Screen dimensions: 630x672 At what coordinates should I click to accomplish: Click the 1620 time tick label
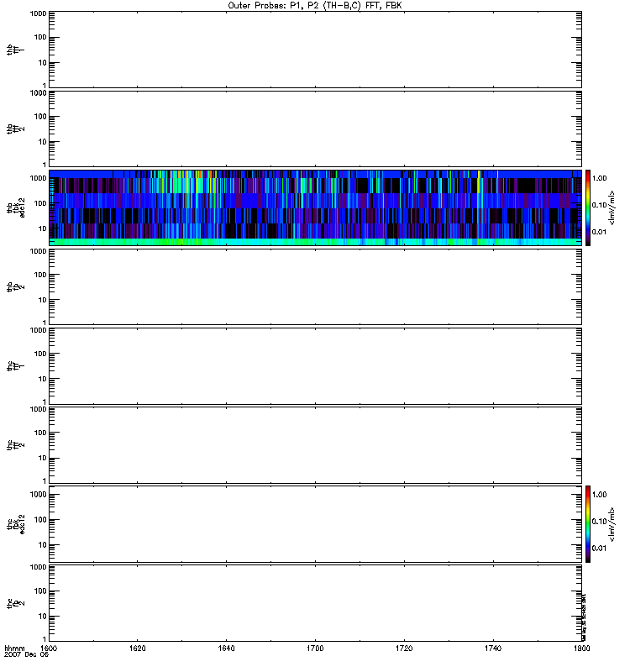point(138,649)
